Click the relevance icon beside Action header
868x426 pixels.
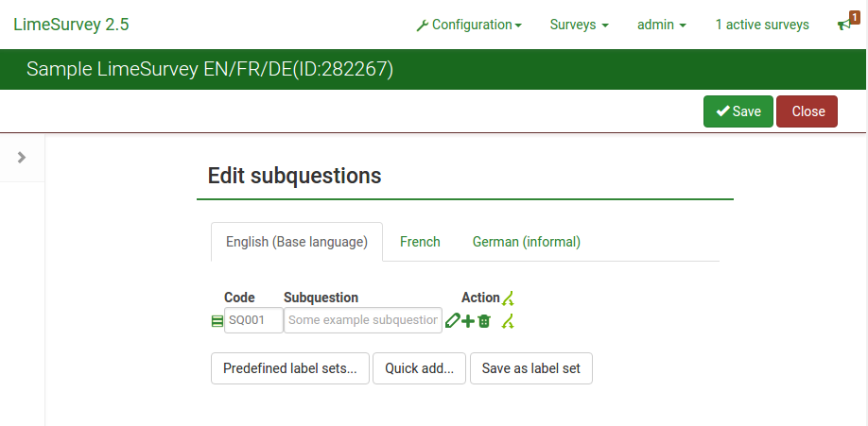[x=508, y=298]
